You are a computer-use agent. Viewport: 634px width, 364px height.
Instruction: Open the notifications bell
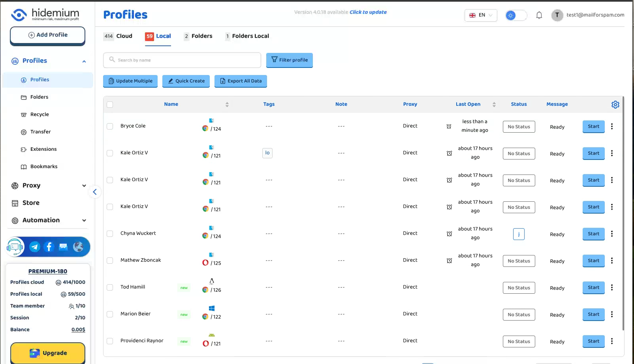click(x=539, y=15)
